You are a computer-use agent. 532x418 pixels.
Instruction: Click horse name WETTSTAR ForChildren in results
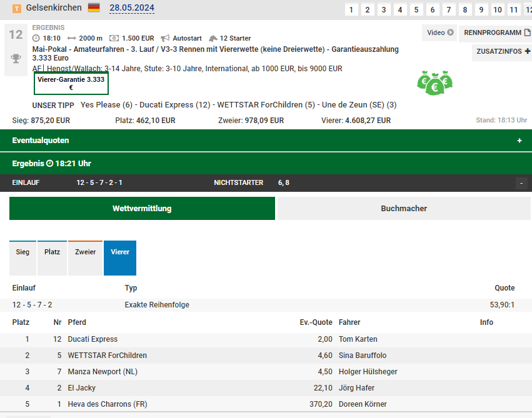(108, 356)
